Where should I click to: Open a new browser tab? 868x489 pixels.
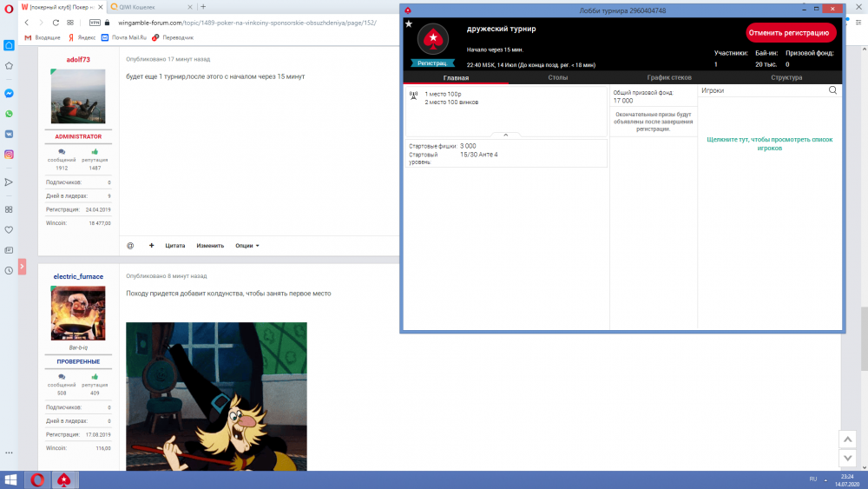coord(203,7)
